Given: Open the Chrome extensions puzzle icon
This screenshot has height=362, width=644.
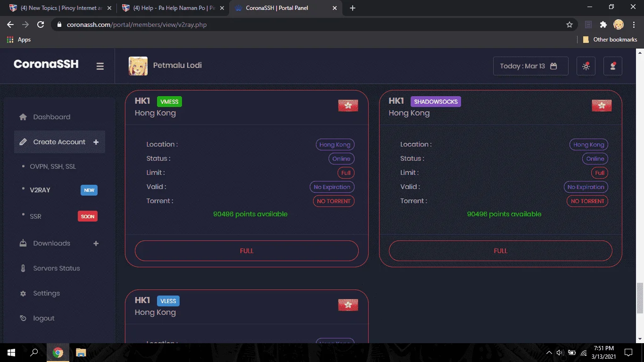Looking at the screenshot, I should pyautogui.click(x=603, y=25).
